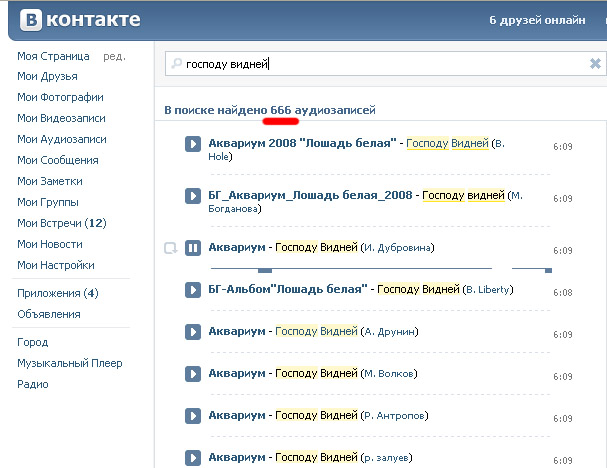607x468 pixels.
Task: Open uploader А. Друнин profile
Action: point(389,332)
